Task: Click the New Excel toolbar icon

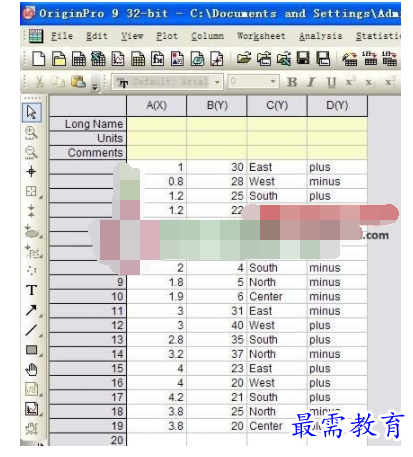Action: pos(98,59)
